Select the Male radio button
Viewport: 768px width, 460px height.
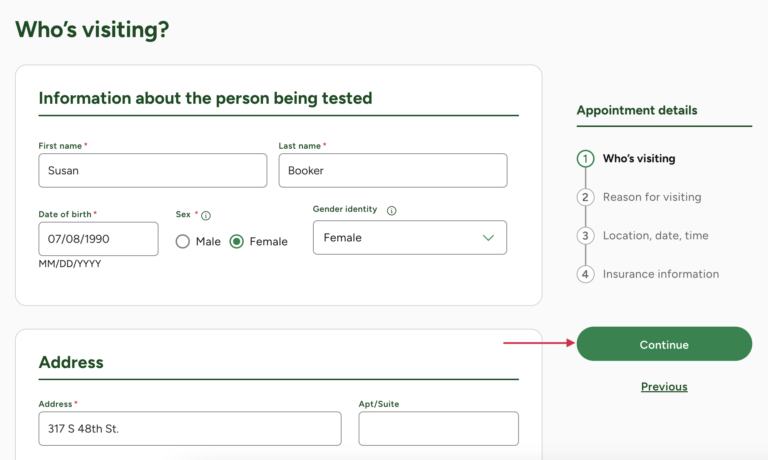[x=183, y=241]
